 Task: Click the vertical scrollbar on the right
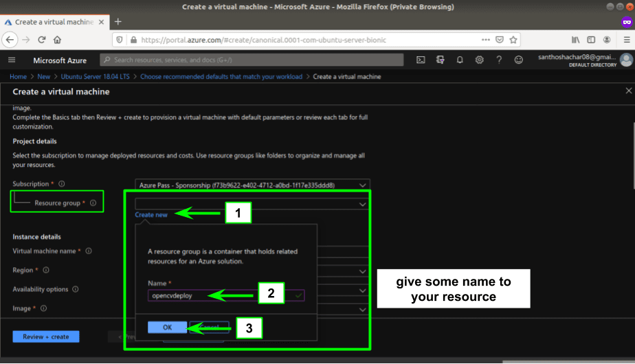coord(633,155)
